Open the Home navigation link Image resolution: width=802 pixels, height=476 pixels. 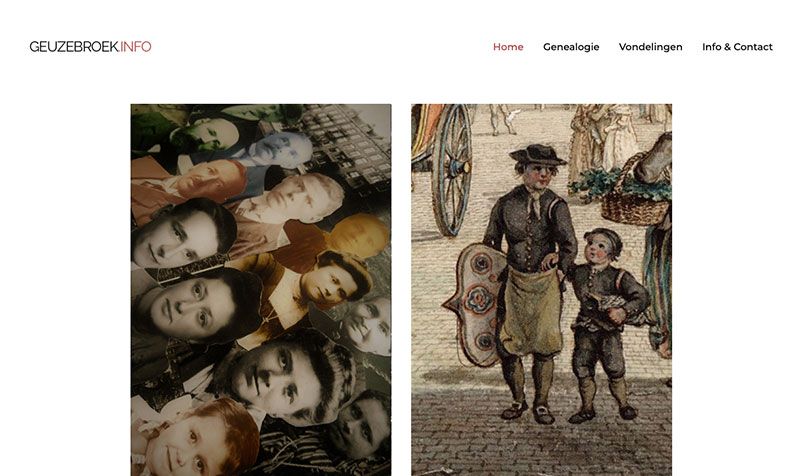(508, 47)
